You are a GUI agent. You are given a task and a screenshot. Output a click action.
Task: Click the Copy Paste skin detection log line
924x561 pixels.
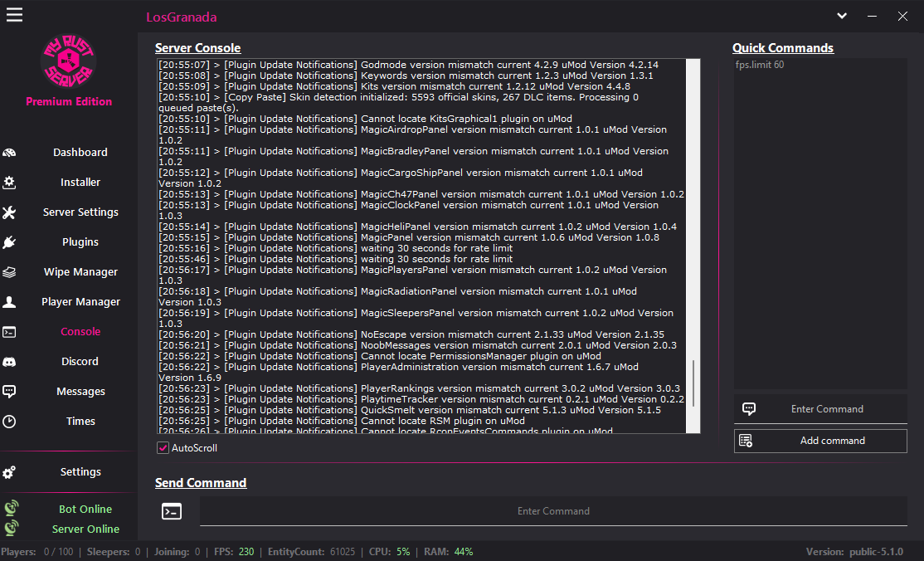[398, 103]
